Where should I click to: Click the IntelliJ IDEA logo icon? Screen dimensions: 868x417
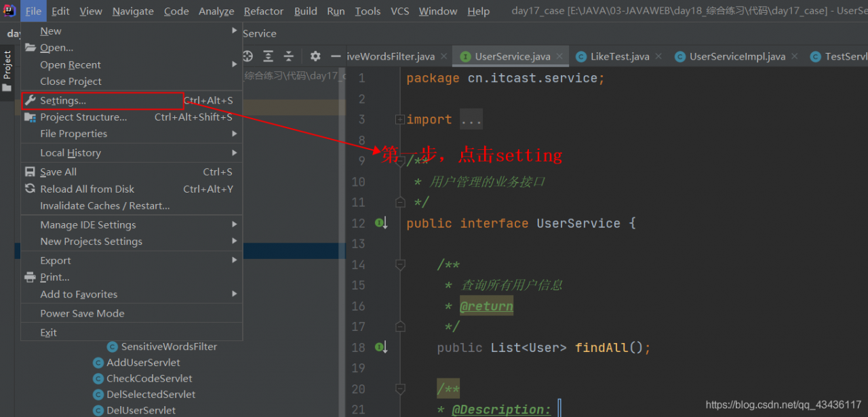pyautogui.click(x=9, y=11)
